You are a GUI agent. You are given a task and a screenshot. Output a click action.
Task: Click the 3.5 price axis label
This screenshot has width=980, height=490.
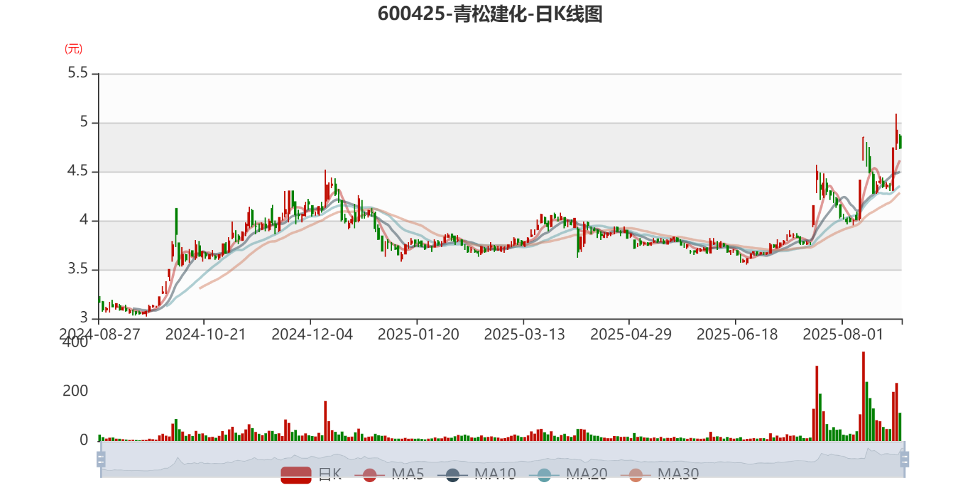click(78, 269)
